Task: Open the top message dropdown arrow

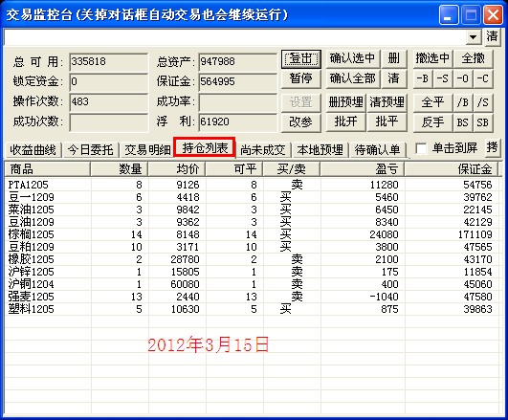Action: point(474,37)
